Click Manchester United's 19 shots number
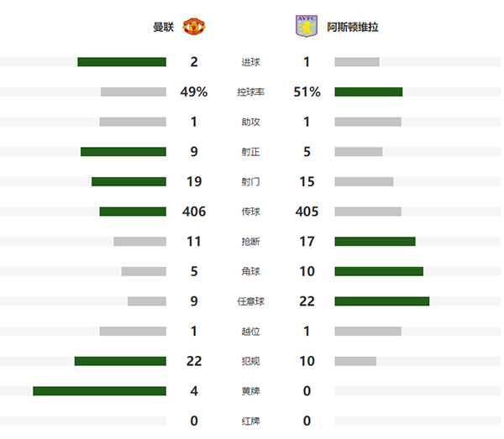This screenshot has width=504, height=439. point(194,182)
